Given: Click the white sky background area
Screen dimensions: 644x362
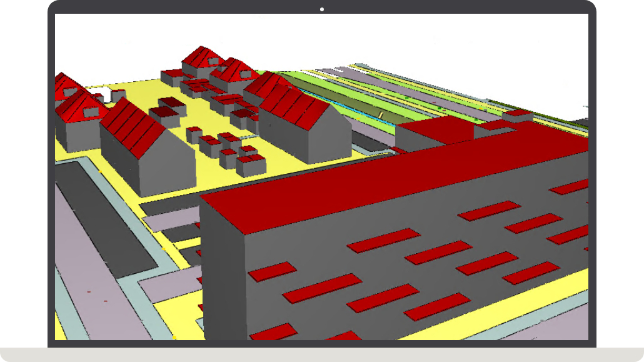Looking at the screenshot, I should coord(438,38).
